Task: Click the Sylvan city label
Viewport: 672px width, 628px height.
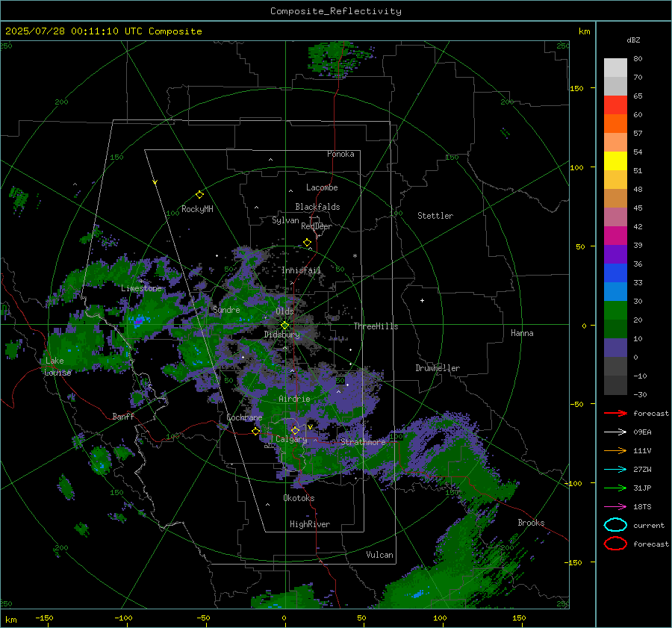Action: 285,220
